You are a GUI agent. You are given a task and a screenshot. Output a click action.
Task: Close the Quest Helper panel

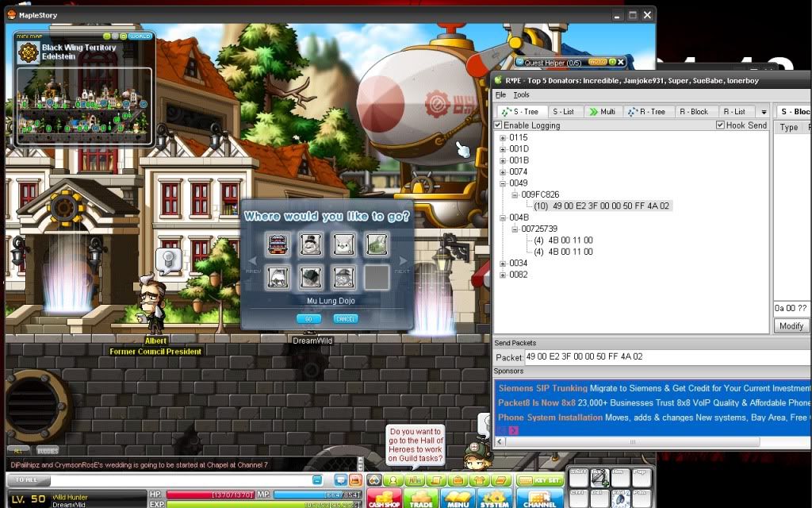click(621, 62)
